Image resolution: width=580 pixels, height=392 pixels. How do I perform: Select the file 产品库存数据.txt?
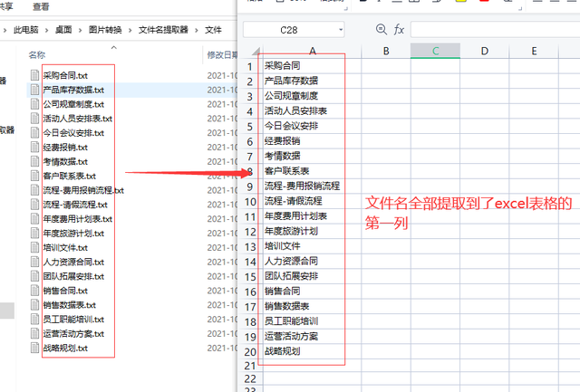point(72,90)
